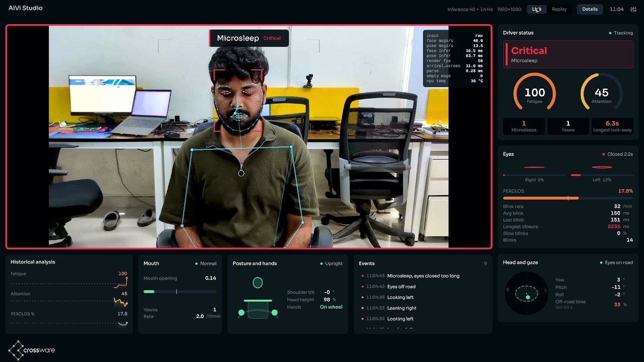Click the Upright posture status label
The image size is (644, 362).
(x=332, y=263)
